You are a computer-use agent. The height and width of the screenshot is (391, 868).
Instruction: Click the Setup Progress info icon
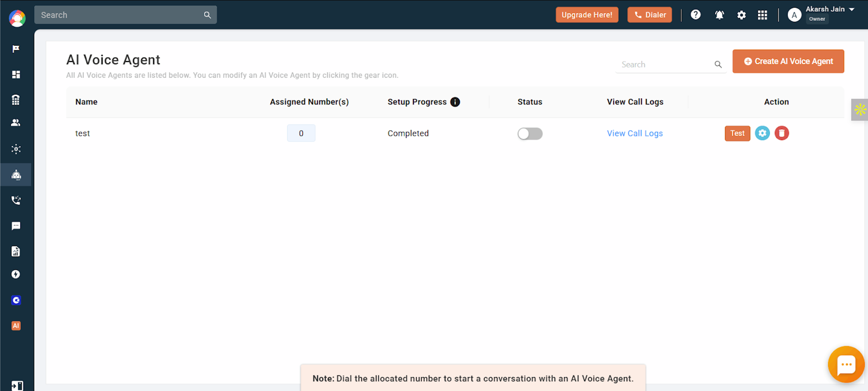click(455, 102)
